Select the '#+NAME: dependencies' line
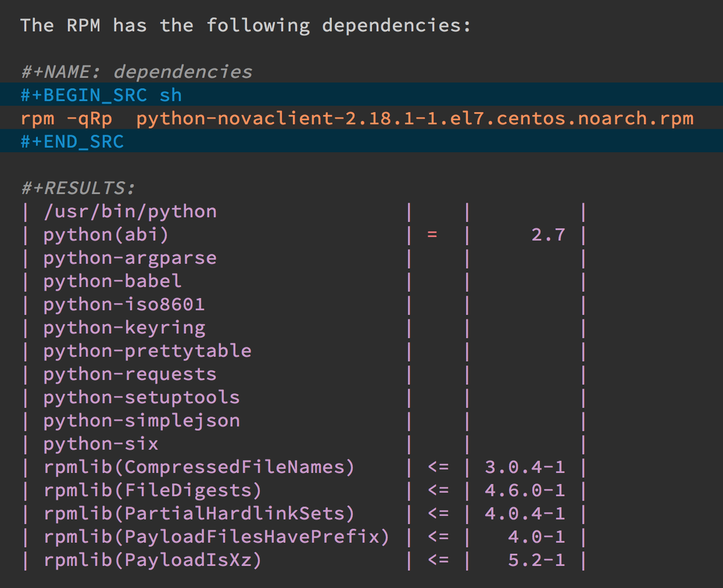The width and height of the screenshot is (723, 588). point(137,72)
